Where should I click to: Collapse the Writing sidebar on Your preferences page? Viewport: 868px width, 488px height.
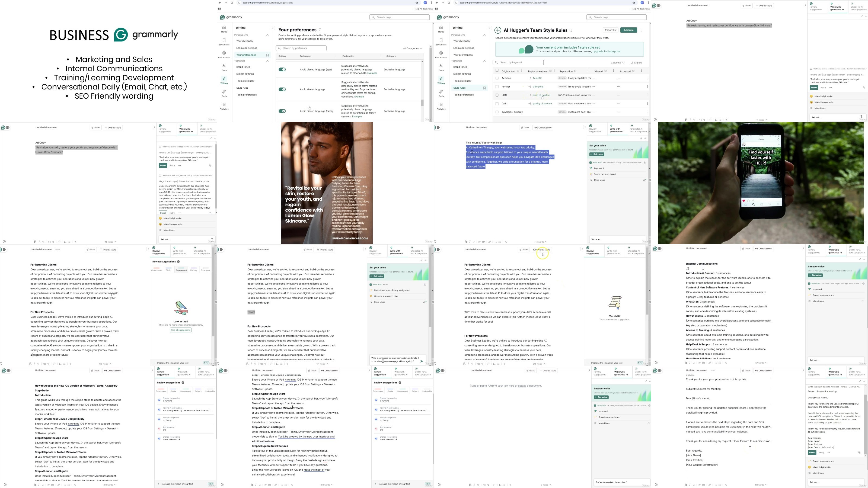(273, 28)
